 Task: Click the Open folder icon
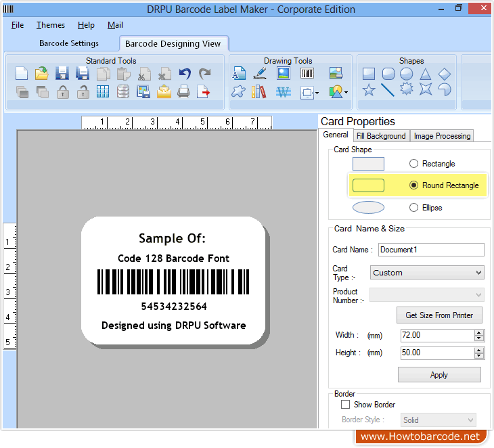tap(41, 74)
